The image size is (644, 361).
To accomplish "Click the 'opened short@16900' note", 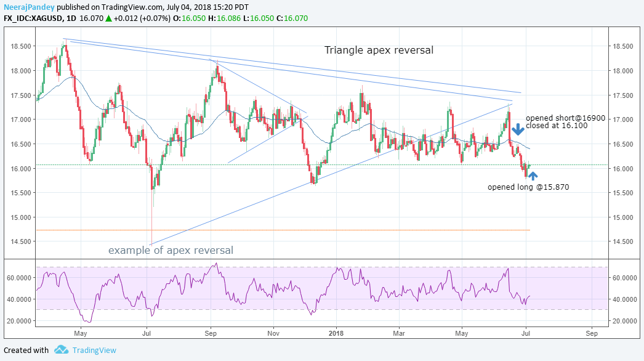I will click(x=566, y=118).
